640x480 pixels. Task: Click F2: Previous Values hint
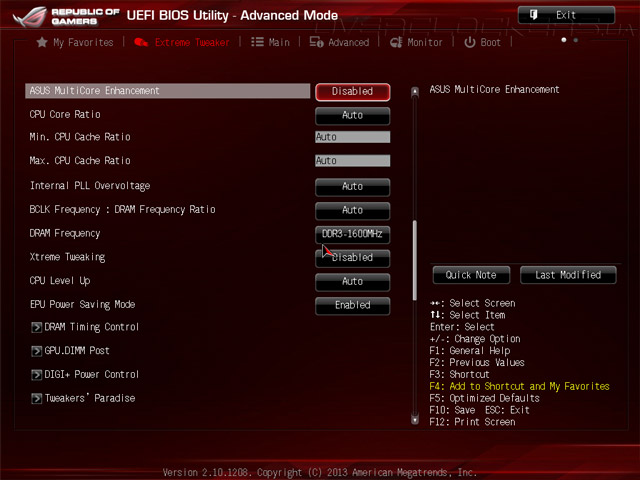pyautogui.click(x=477, y=363)
